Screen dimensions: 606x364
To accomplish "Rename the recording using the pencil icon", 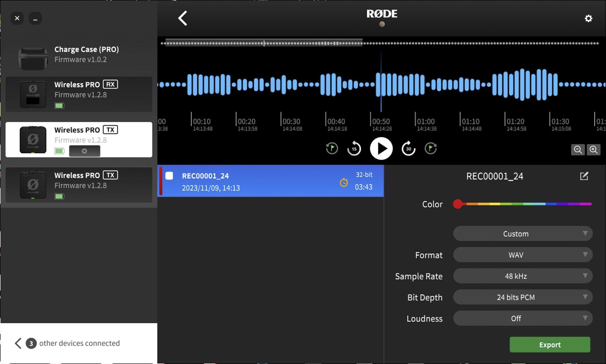I will click(584, 176).
